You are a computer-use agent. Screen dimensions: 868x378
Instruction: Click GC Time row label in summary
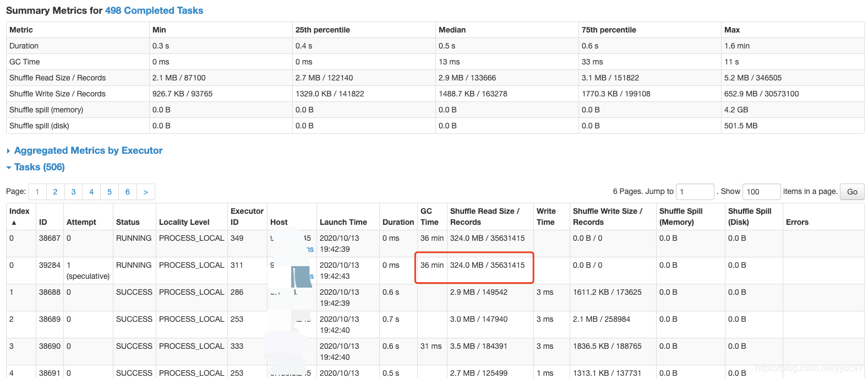click(24, 62)
